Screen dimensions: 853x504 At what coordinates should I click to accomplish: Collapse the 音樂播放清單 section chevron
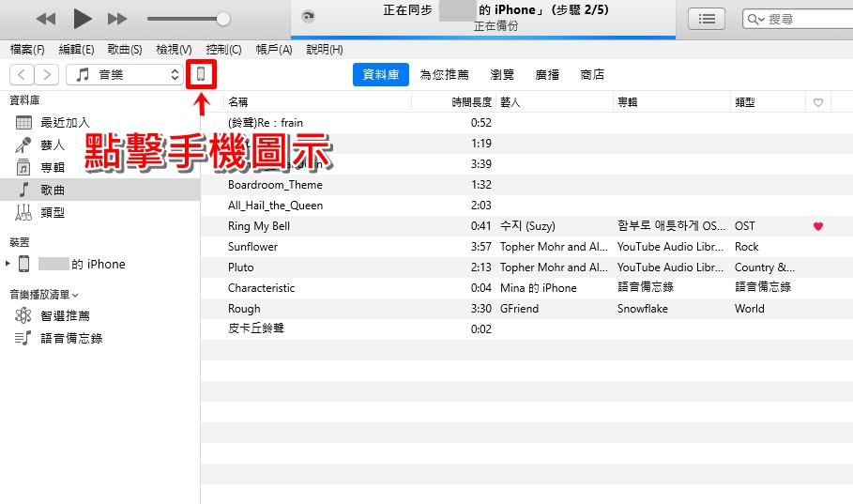[x=75, y=295]
